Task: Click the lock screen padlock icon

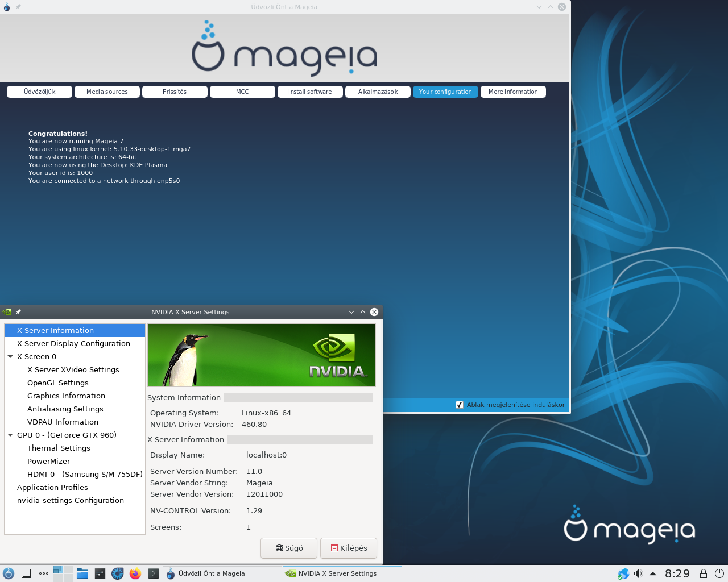Action: click(x=704, y=573)
